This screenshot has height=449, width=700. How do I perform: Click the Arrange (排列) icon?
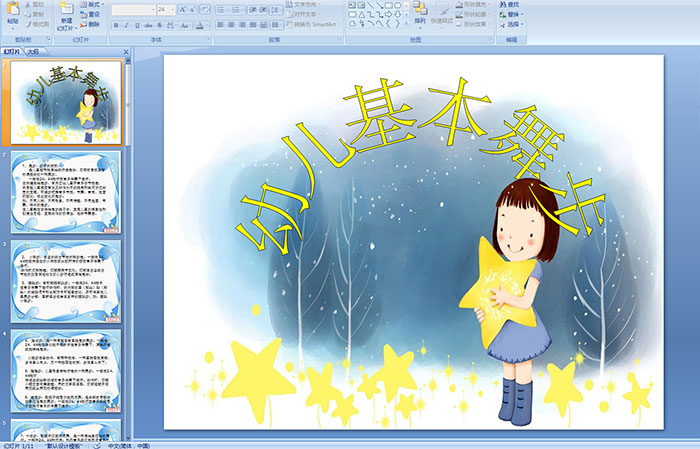click(x=420, y=8)
